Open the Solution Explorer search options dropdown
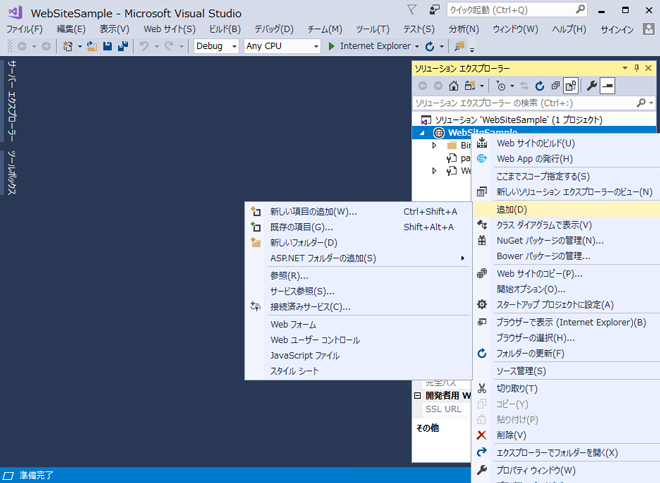Viewport: 660px width, 483px height. coord(651,103)
